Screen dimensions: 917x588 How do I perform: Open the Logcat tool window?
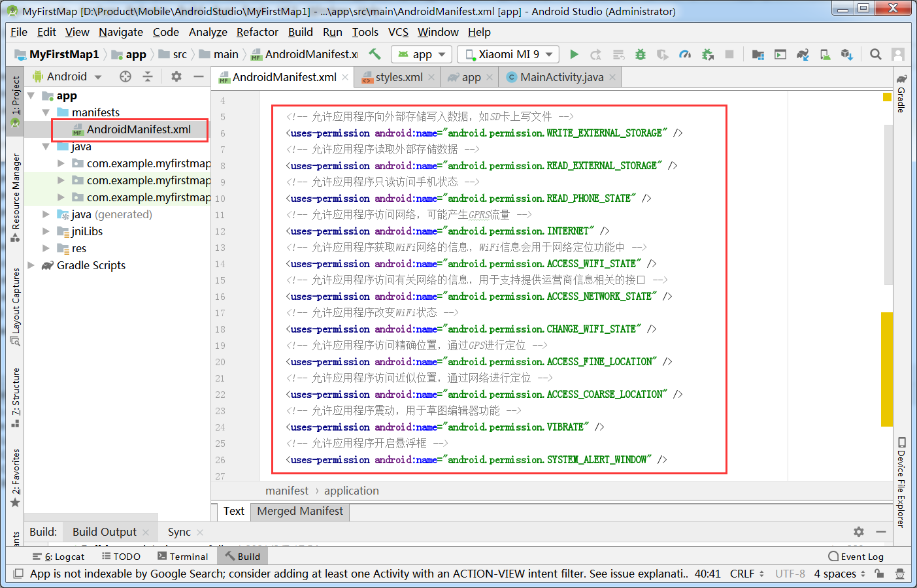(59, 557)
